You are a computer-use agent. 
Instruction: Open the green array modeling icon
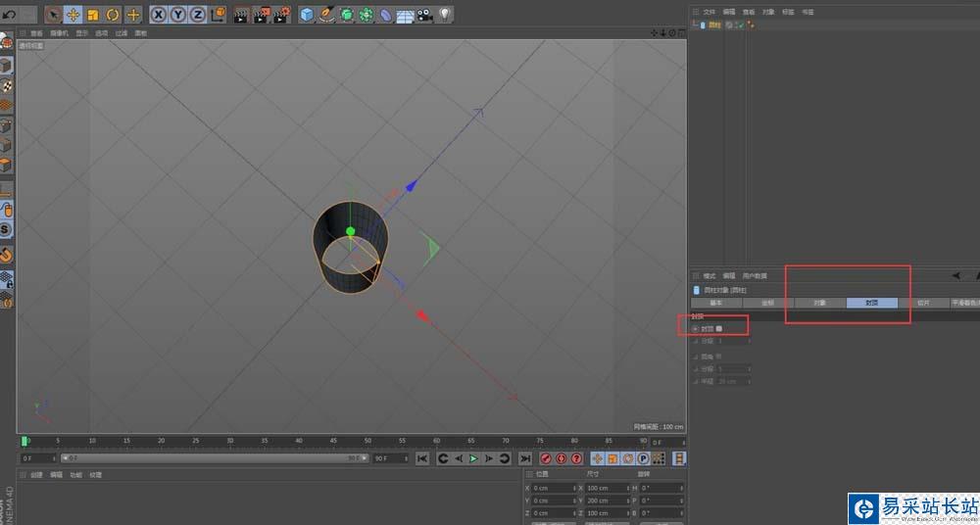[x=367, y=15]
